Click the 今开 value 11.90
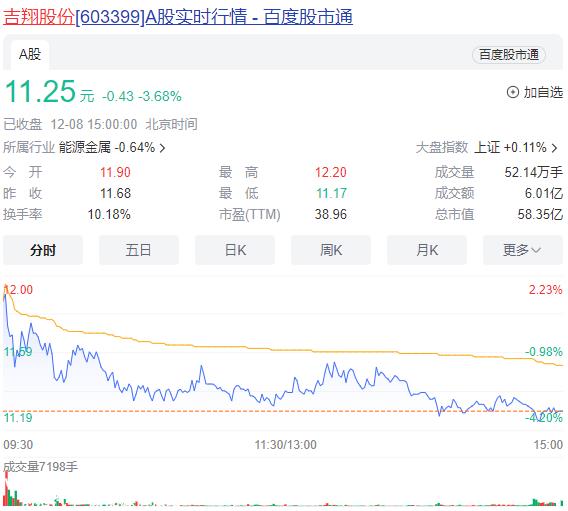 point(115,172)
